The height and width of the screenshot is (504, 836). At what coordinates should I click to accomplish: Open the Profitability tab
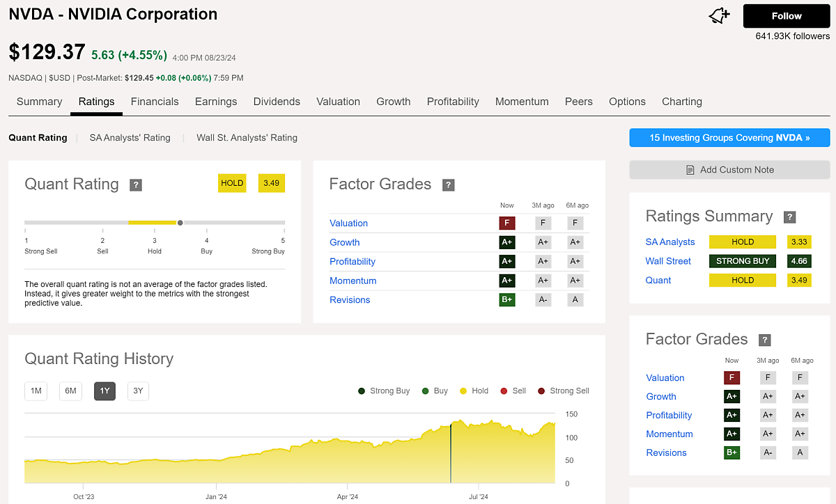tap(453, 102)
